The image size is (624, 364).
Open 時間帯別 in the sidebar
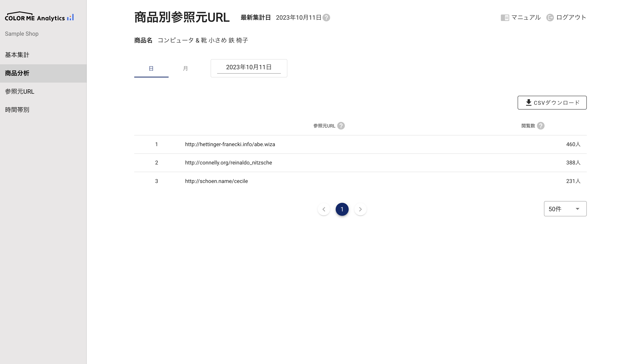tap(43, 110)
